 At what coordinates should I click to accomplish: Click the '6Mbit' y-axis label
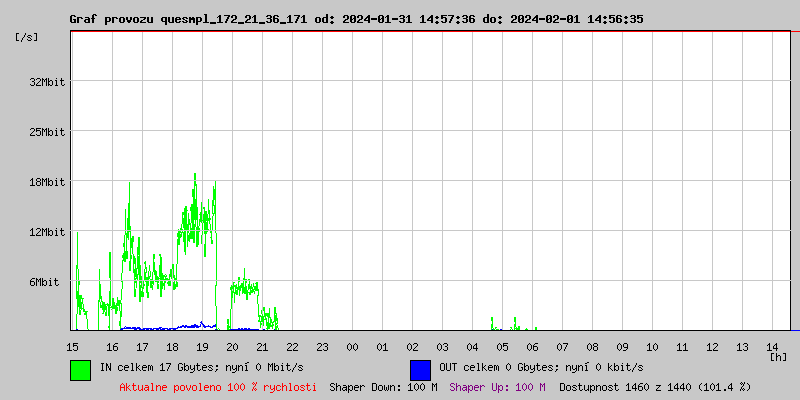(44, 282)
